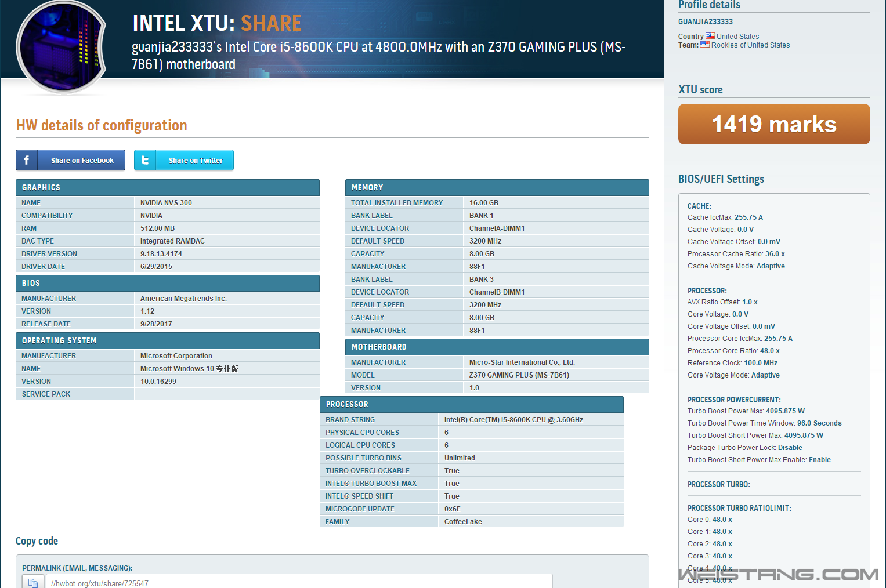Viewport: 886px width, 588px height.
Task: Click Turbo Boost Power Time Window setting
Action: 765,423
